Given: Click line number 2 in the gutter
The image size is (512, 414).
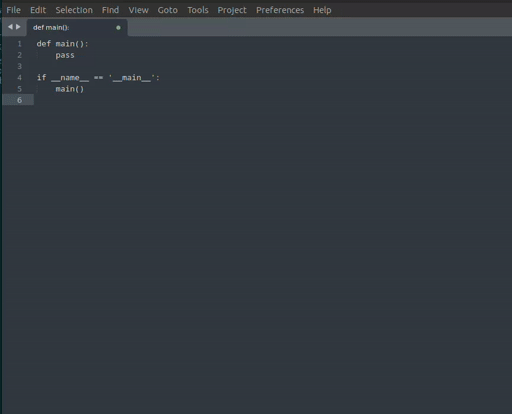Looking at the screenshot, I should (19, 55).
